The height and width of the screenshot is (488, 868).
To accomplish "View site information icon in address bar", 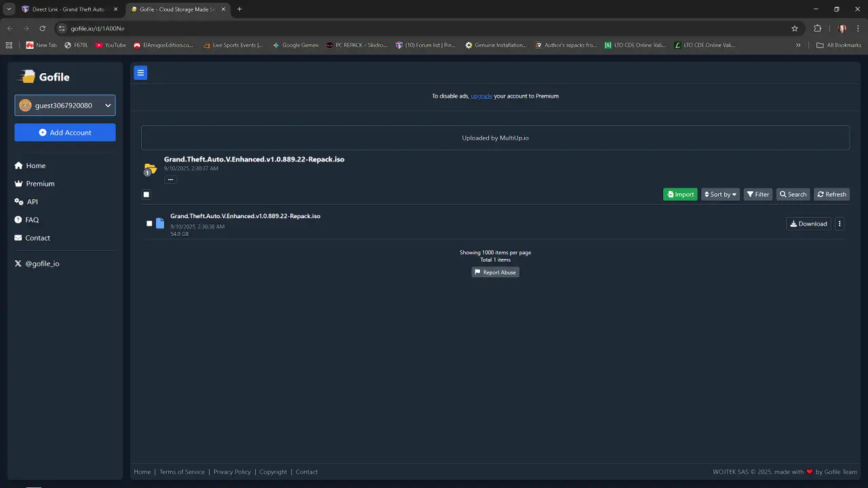I will 62,28.
